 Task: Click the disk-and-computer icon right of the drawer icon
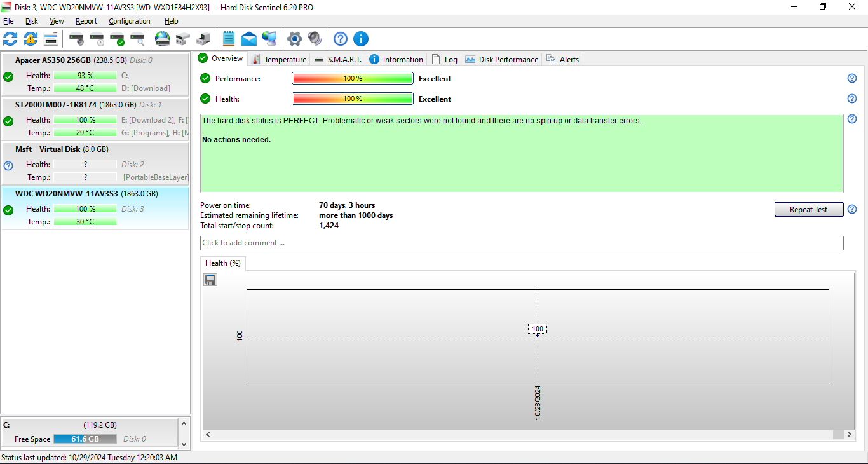(203, 39)
